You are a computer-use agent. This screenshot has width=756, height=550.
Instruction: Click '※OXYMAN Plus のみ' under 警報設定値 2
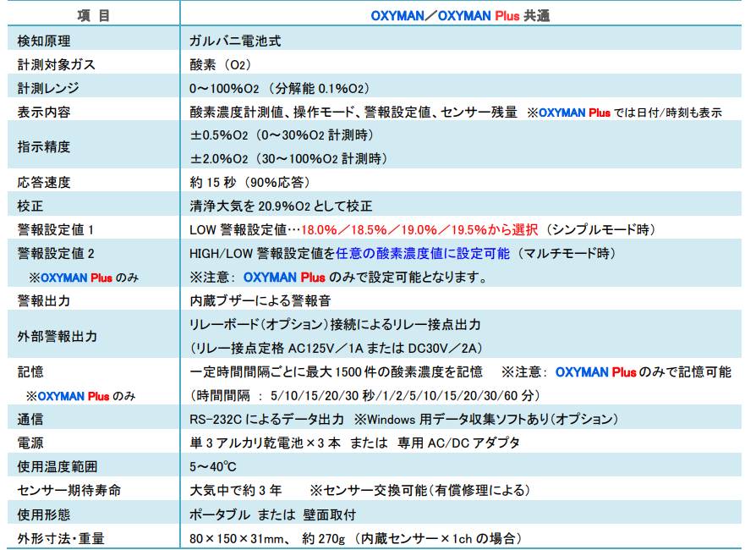tap(84, 278)
